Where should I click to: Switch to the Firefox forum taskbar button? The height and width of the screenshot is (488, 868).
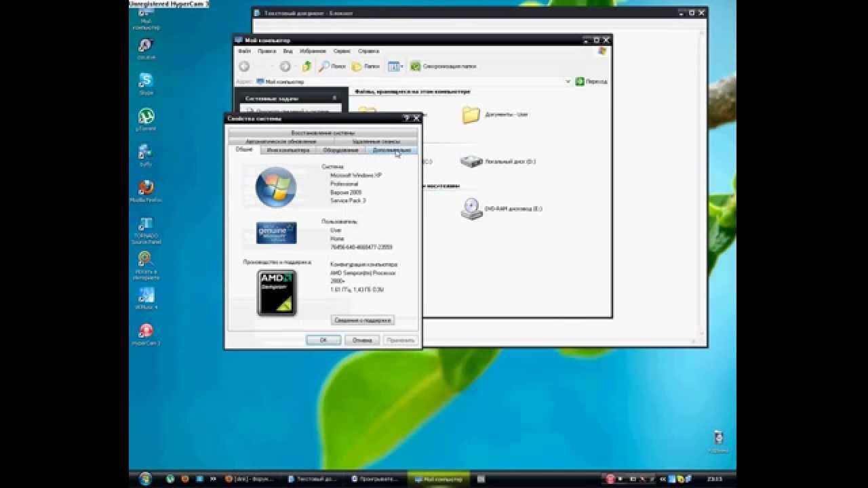pos(250,479)
